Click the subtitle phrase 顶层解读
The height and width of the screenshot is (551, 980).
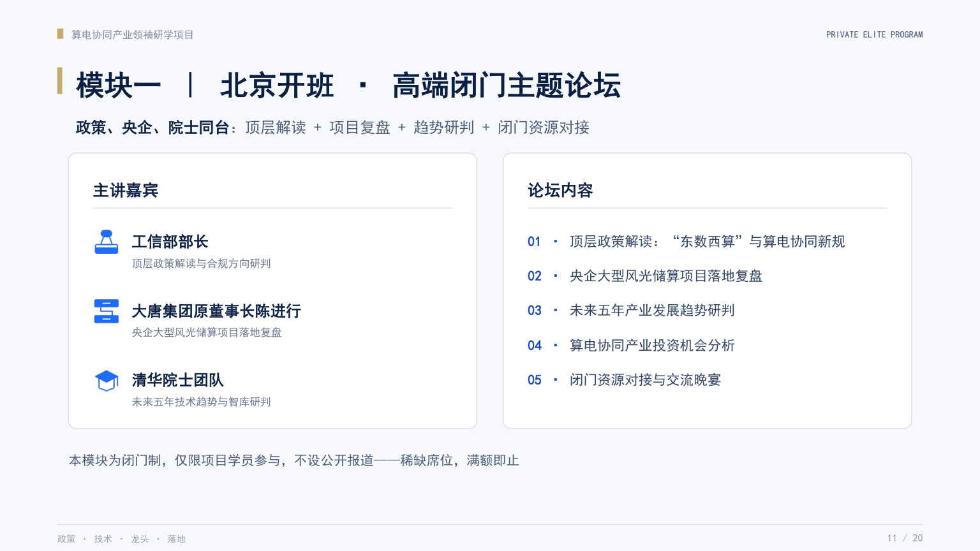tap(276, 128)
